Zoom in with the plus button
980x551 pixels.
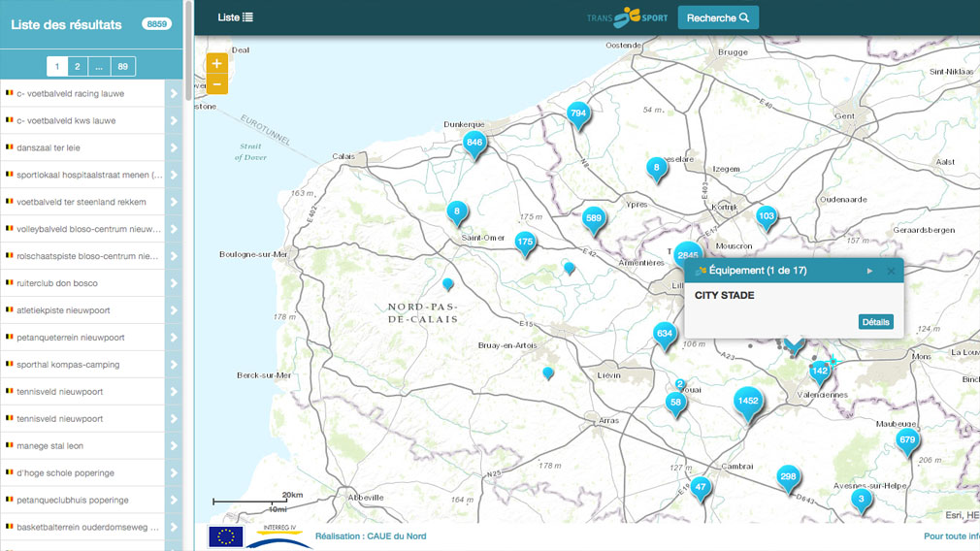pos(216,63)
